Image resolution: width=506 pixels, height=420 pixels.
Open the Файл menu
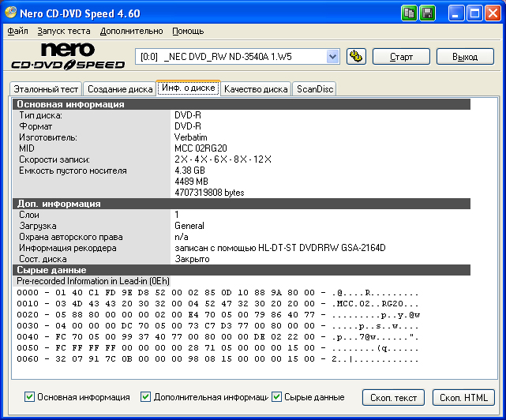[17, 31]
